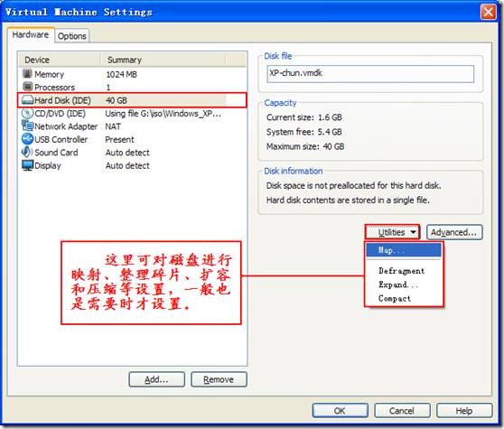Close the Virtual Machine Settings window

point(489,13)
